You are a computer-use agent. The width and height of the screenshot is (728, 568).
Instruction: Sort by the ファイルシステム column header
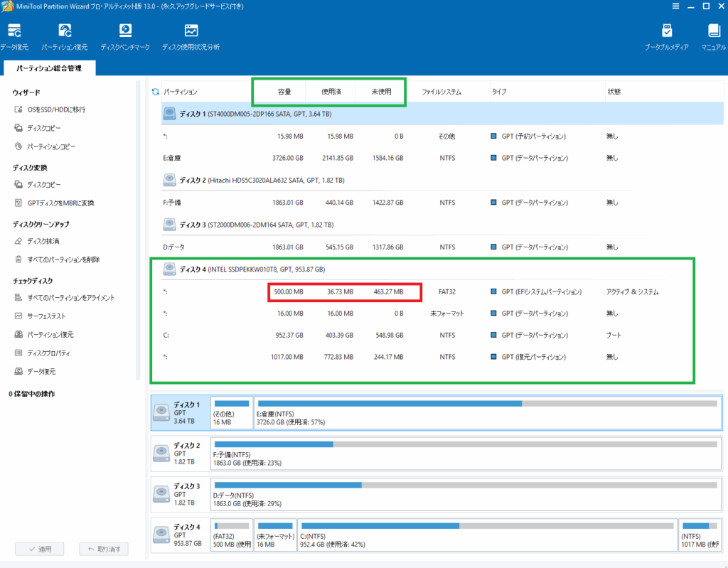click(441, 92)
